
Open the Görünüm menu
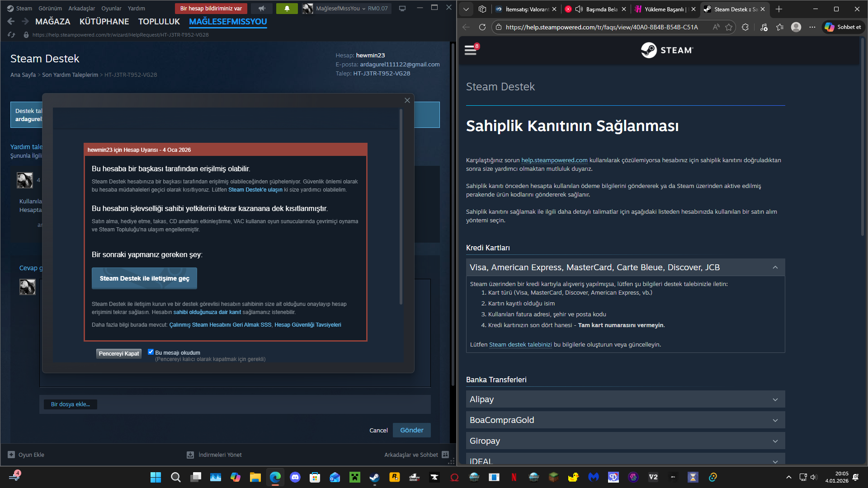tap(50, 9)
